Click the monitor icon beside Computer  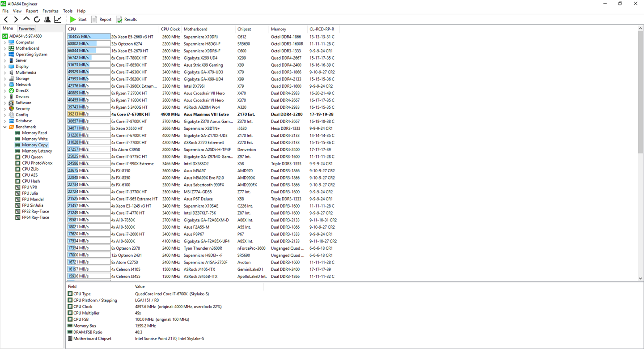coord(12,42)
